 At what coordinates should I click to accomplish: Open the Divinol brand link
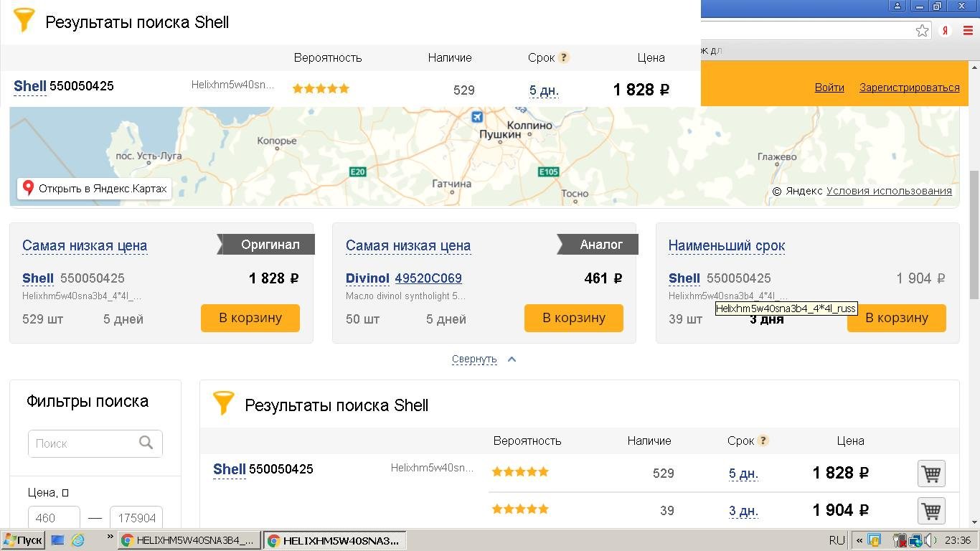[x=367, y=278]
